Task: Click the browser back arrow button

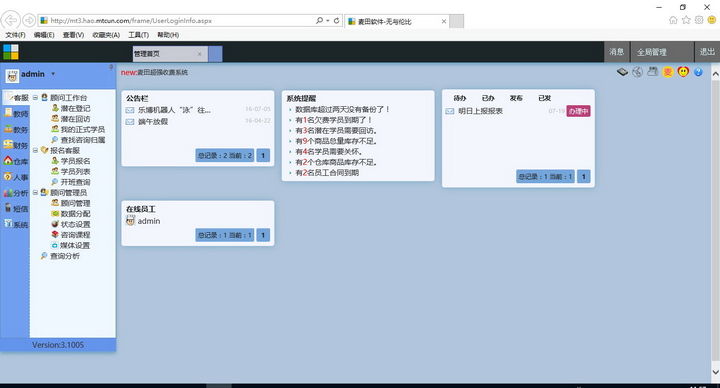Action: pyautogui.click(x=11, y=20)
